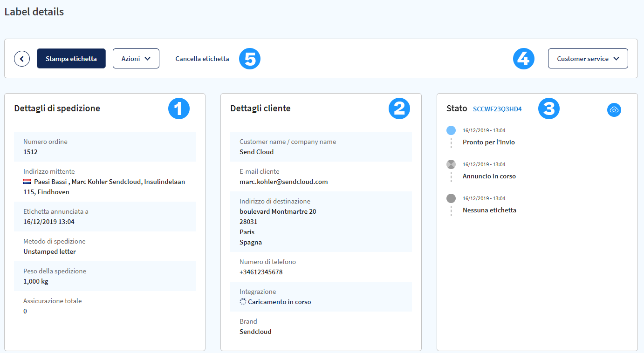This screenshot has width=644, height=353.
Task: Click the Caricamento in corso integration text
Action: point(280,302)
